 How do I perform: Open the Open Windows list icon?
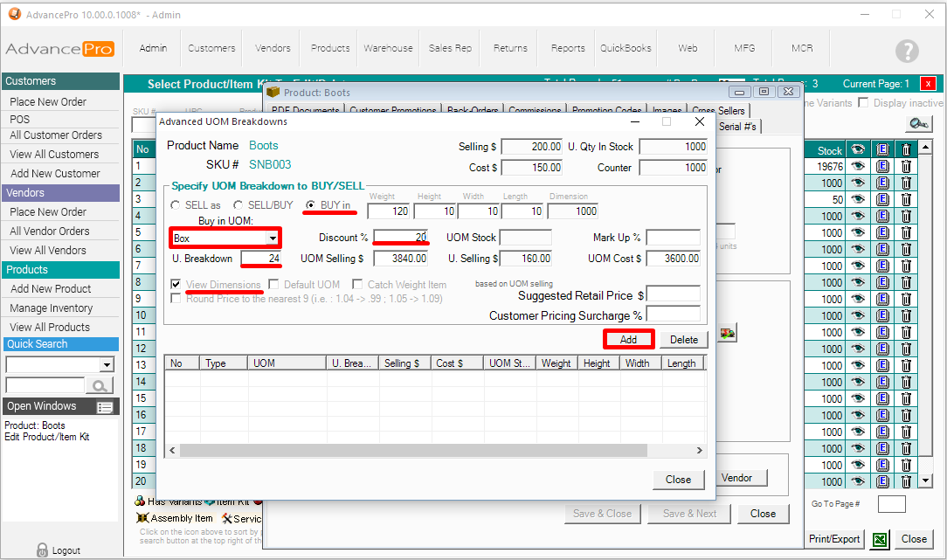click(105, 407)
